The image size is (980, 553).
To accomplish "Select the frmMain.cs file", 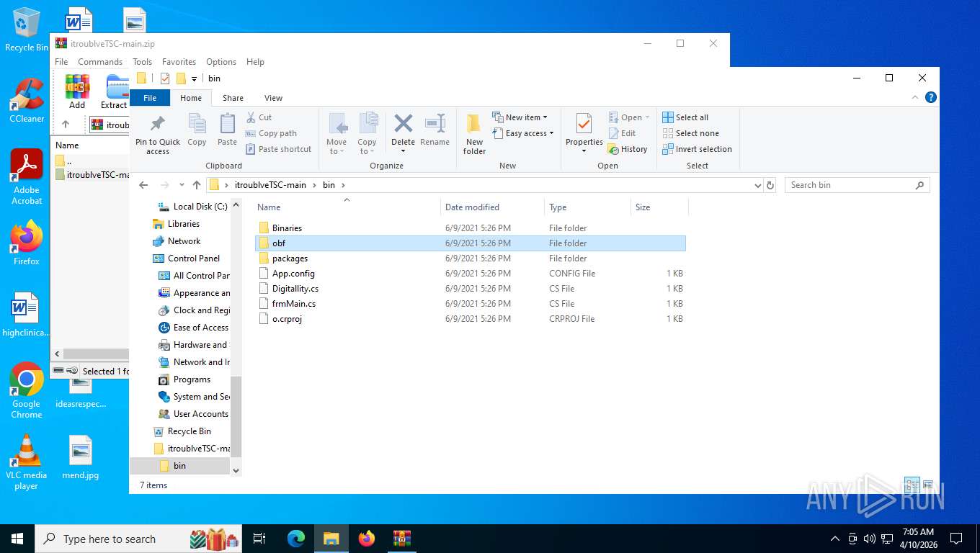I will point(470,304).
